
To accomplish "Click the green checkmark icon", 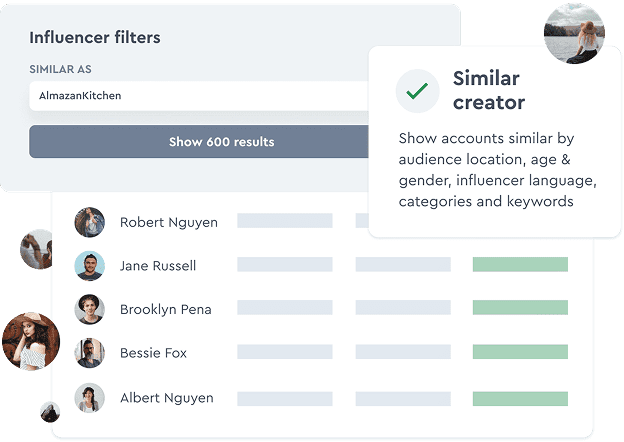I will (x=417, y=91).
